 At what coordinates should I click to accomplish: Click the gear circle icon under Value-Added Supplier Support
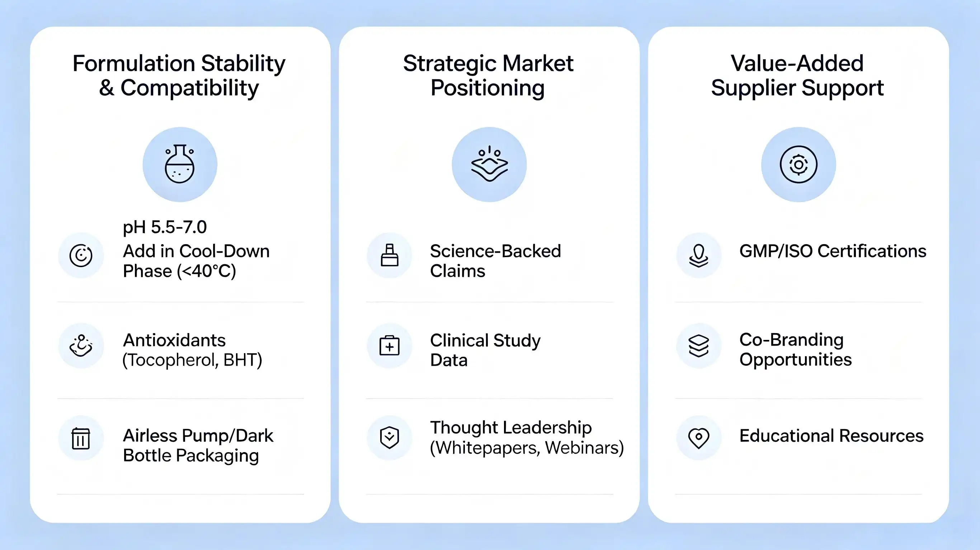(798, 164)
